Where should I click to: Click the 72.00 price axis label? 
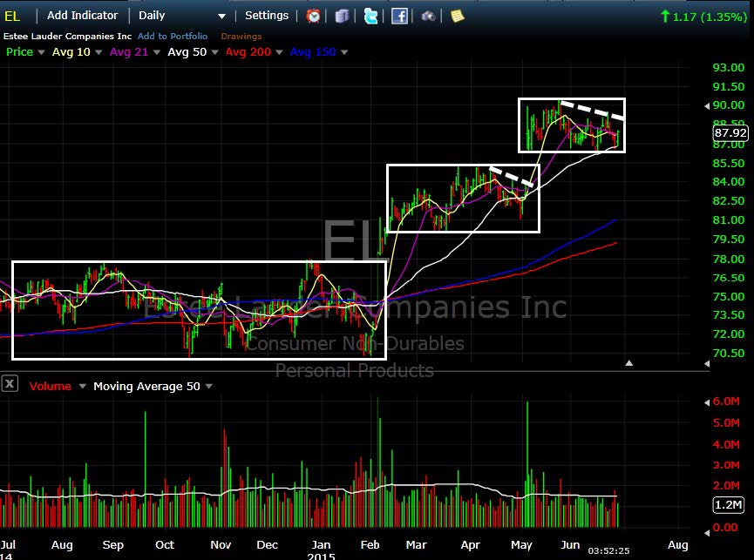(x=729, y=334)
